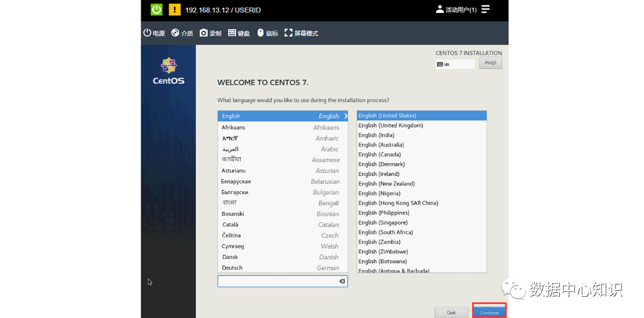Screen dimensions: 644x318
Task: Choose English (Nigeria) locale
Action: pyautogui.click(x=422, y=193)
